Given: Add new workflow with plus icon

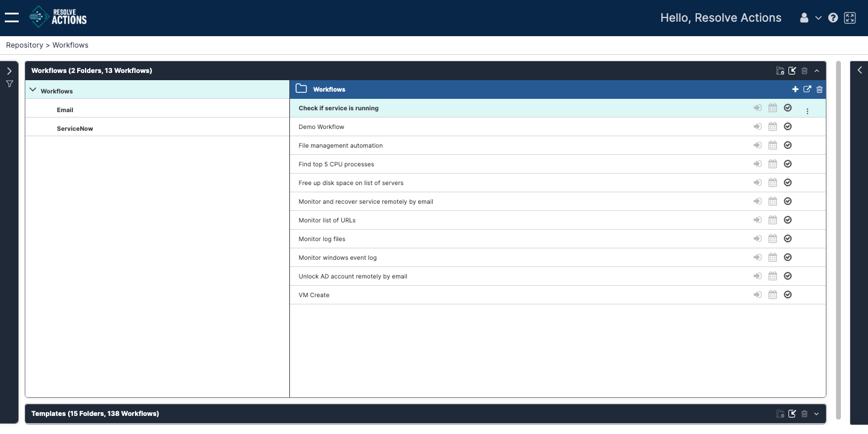Looking at the screenshot, I should tap(795, 89).
